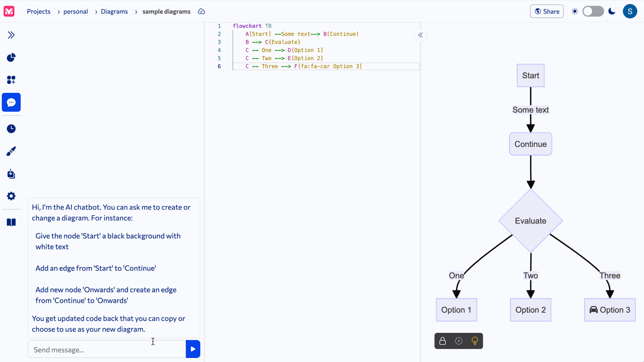Open the export download panel icon
Viewport: 644px width, 362px height.
[x=11, y=174]
